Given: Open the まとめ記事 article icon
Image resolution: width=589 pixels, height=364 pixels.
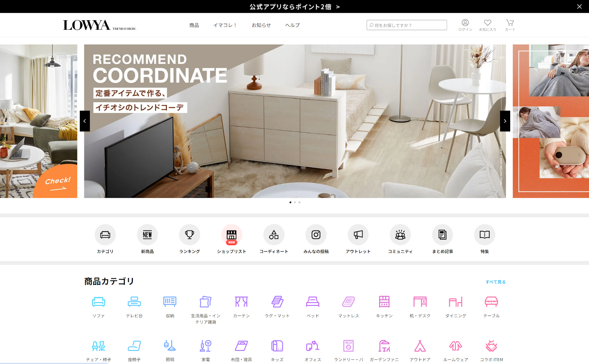Looking at the screenshot, I should [442, 235].
